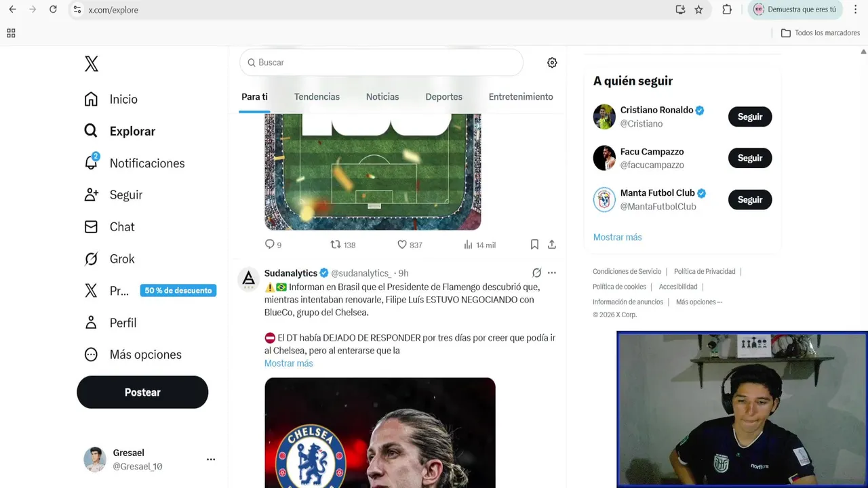Click the Postear button

click(x=142, y=392)
